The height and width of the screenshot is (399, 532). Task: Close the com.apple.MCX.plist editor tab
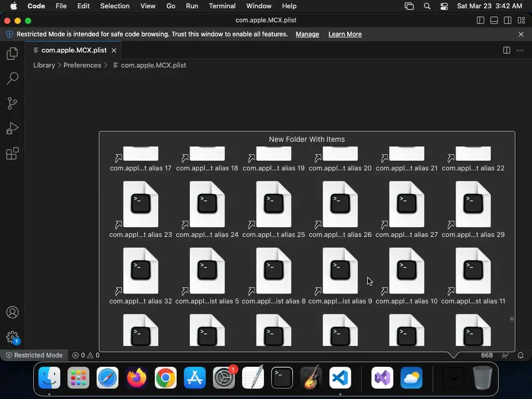coord(114,50)
